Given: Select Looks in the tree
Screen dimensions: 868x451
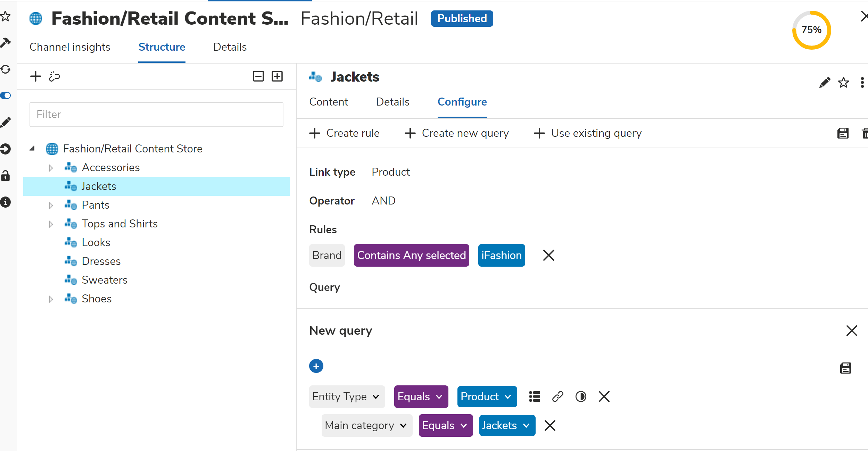Looking at the screenshot, I should click(96, 242).
